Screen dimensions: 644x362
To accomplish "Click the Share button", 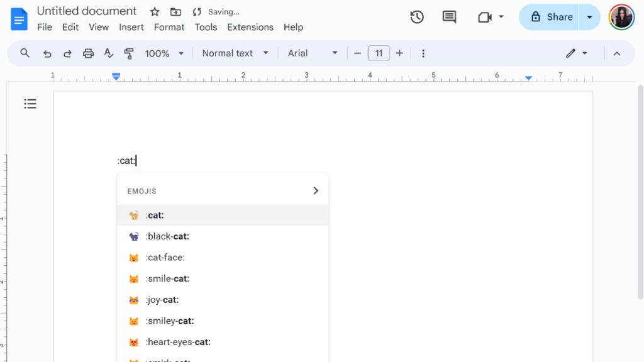I will 549,18.
